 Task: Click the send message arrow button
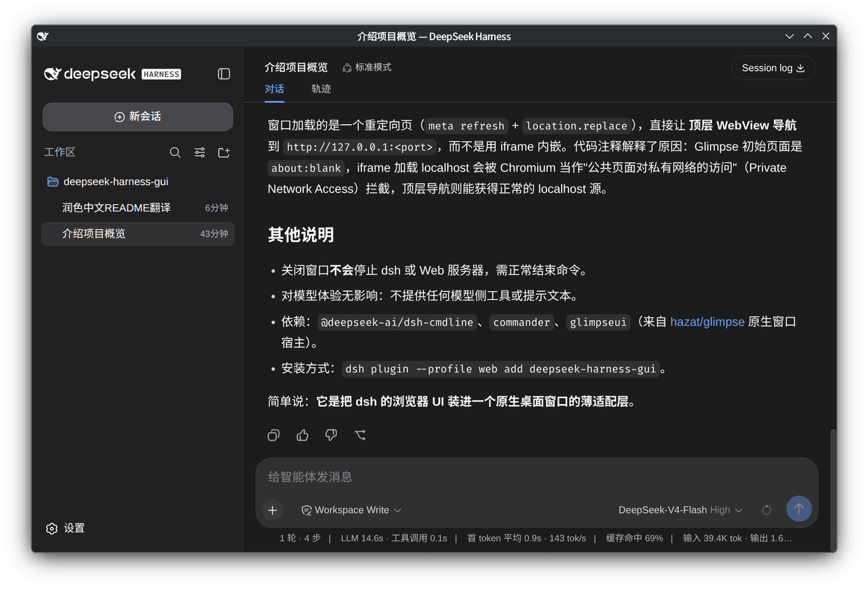799,509
